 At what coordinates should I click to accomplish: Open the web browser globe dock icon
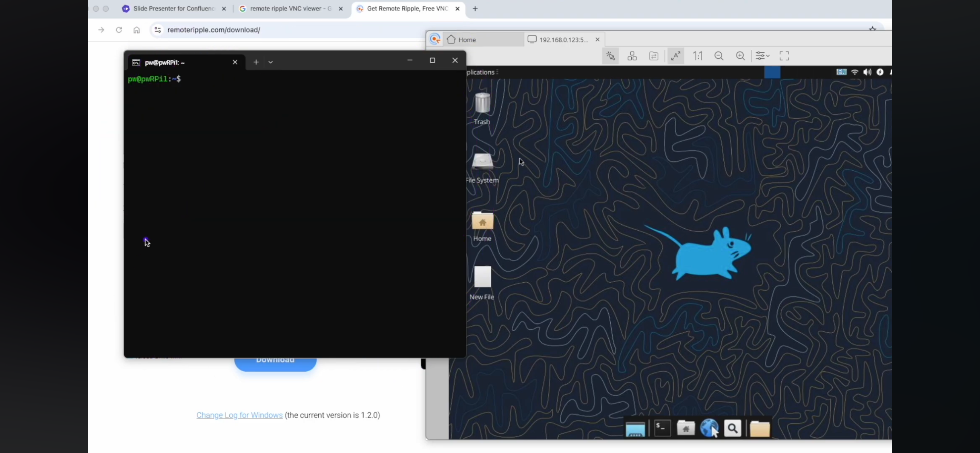(x=709, y=428)
